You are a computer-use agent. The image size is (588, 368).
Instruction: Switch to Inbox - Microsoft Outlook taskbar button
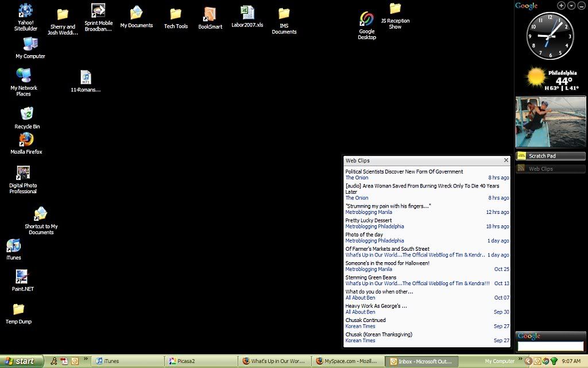[x=421, y=361]
